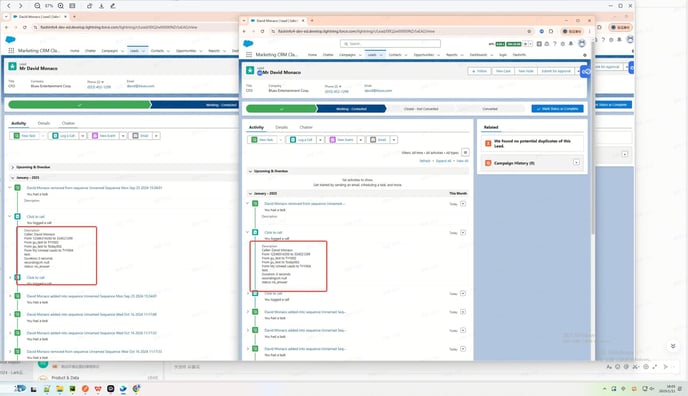This screenshot has width=688, height=396.
Task: Switch to the Details tab in front window
Action: (282, 127)
